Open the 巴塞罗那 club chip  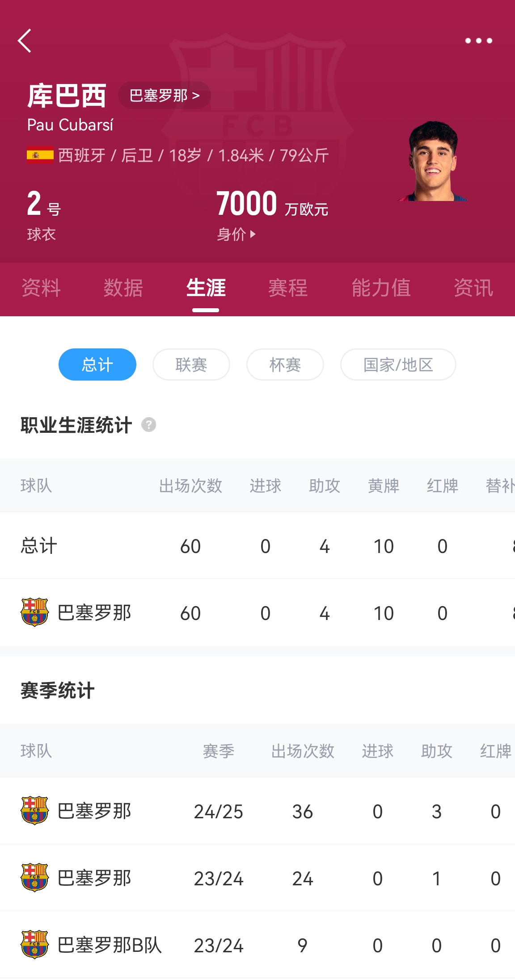click(164, 96)
